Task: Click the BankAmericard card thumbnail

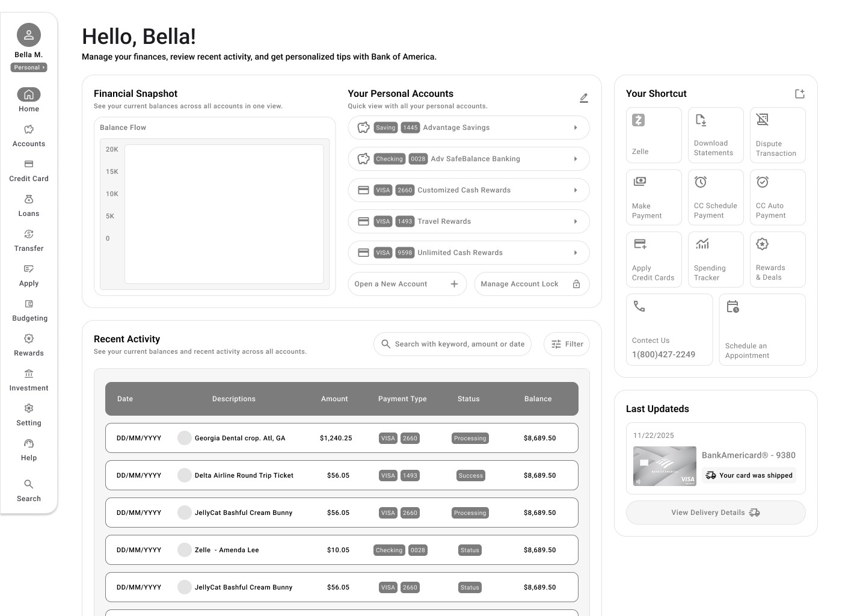Action: pos(665,466)
